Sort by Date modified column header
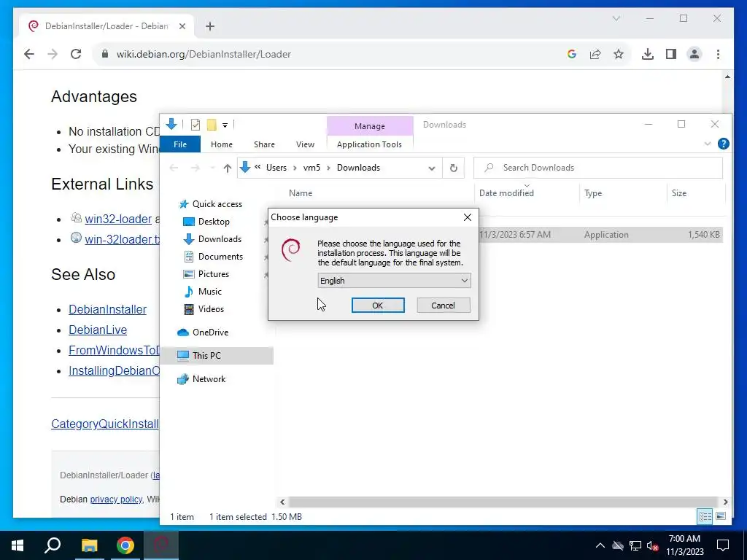This screenshot has height=560, width=747. tap(506, 193)
